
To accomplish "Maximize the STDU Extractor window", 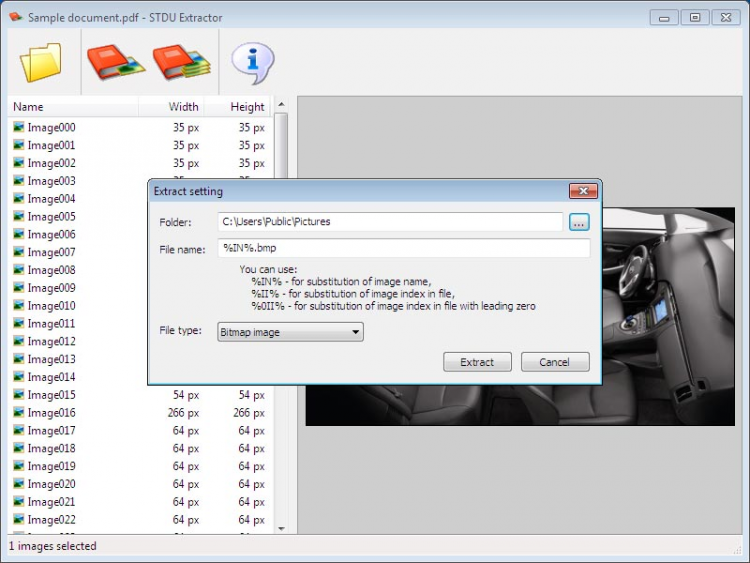I will click(695, 18).
